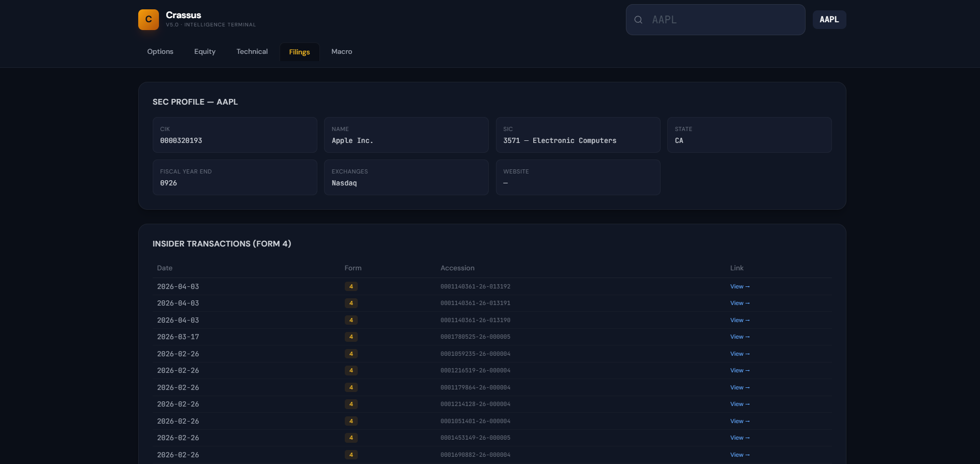Click the Form 4 badge for 2026-03-17
Viewport: 980px width, 464px height.
[x=351, y=337]
